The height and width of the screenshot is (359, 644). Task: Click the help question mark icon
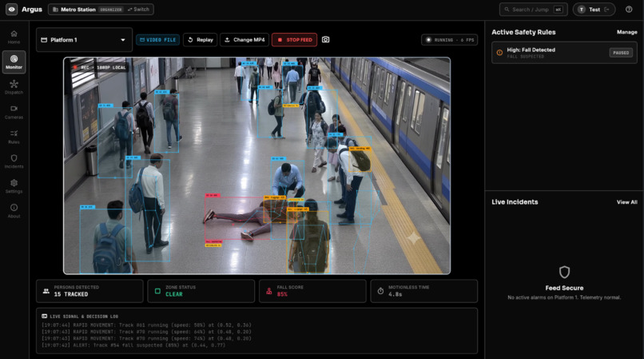pos(629,9)
